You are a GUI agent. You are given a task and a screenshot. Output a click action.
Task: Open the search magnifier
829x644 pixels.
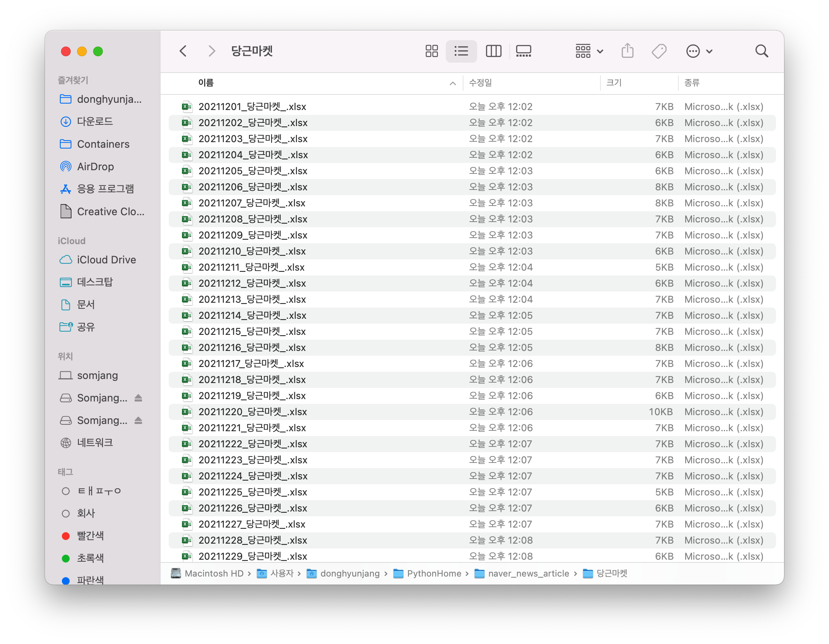(x=762, y=51)
